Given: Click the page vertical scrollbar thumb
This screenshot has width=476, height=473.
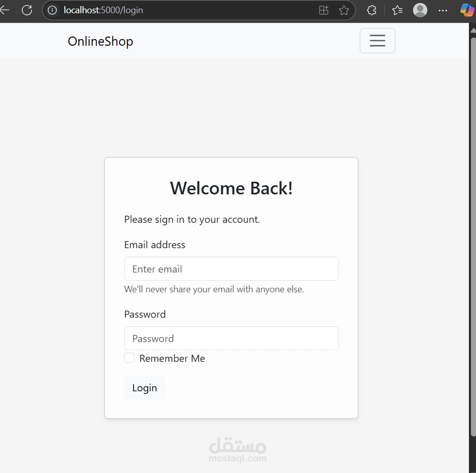Looking at the screenshot, I should (473, 237).
